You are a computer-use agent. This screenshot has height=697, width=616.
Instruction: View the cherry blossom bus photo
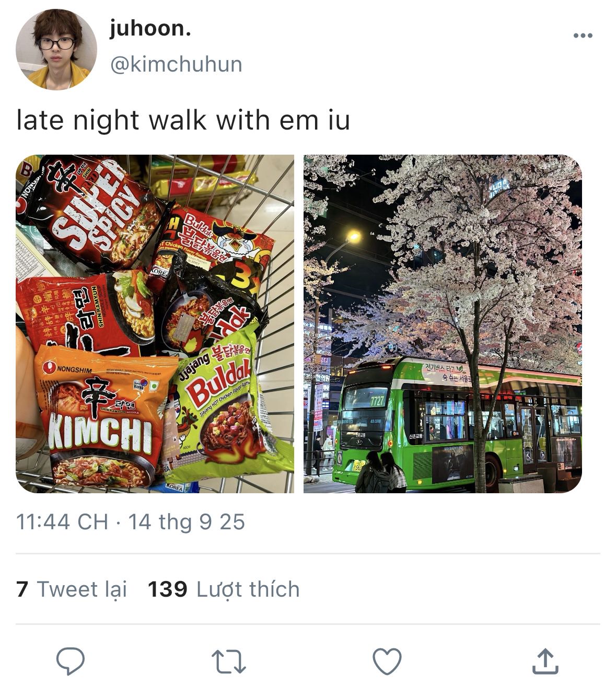click(443, 324)
